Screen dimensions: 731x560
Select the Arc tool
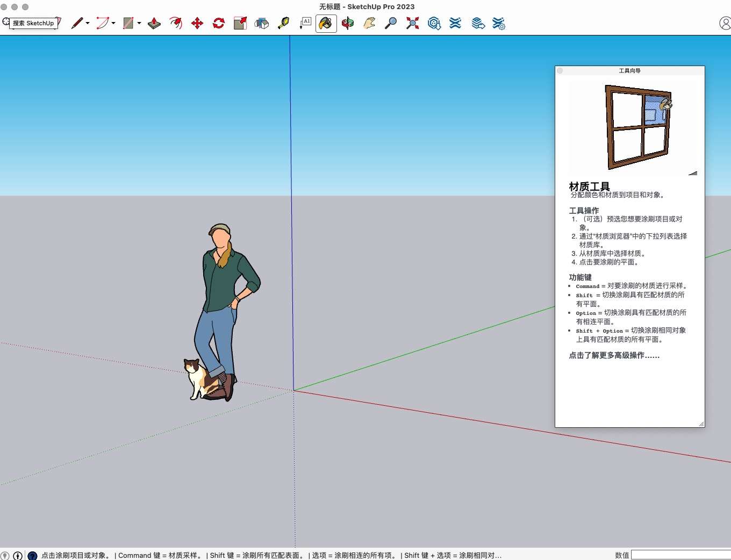click(x=102, y=23)
